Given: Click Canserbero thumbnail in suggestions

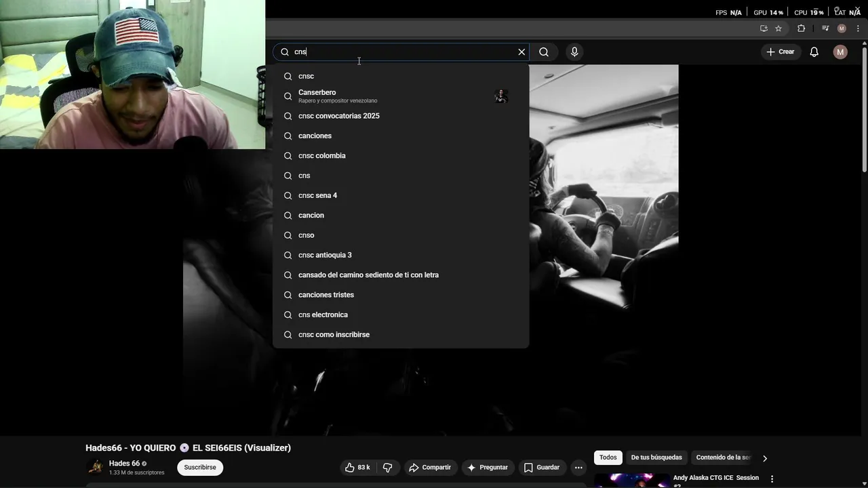Looking at the screenshot, I should click(501, 96).
